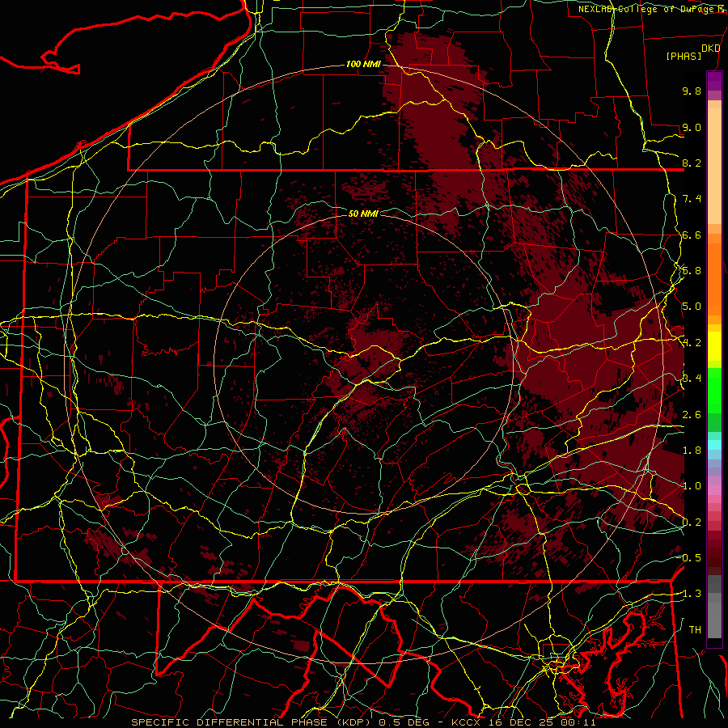This screenshot has width=728, height=728.
Task: Click the [PHAS] label above legend
Action: pos(684,56)
